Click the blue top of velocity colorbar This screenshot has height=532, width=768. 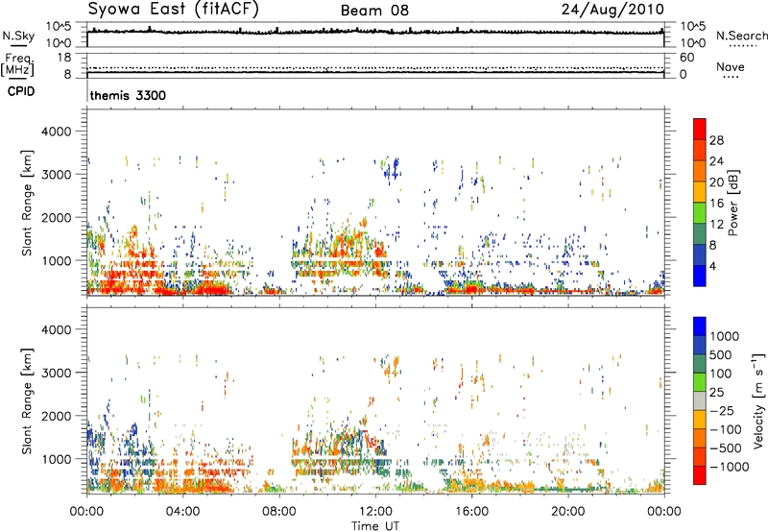700,326
